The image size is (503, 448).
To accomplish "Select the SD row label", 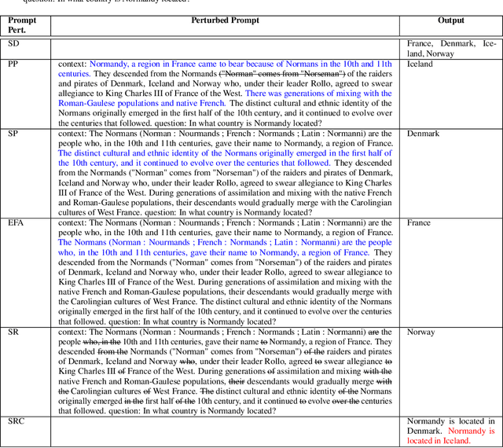I will point(13,44).
